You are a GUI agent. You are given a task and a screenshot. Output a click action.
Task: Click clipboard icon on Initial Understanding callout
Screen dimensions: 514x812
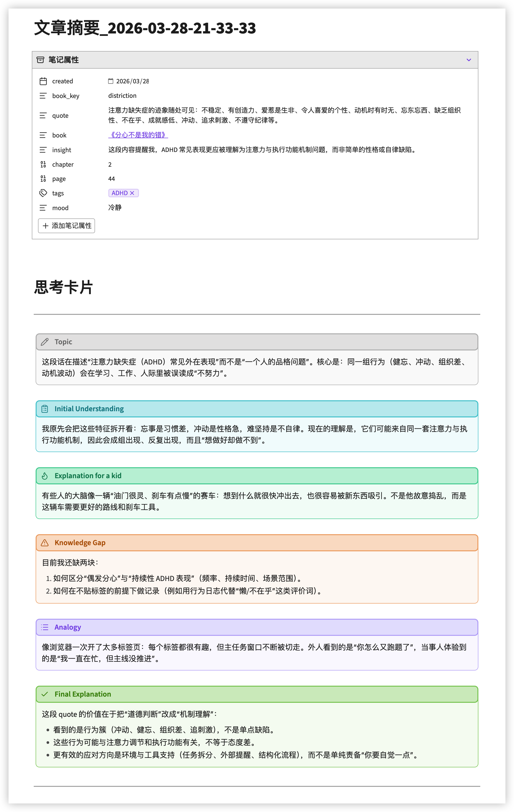point(44,409)
